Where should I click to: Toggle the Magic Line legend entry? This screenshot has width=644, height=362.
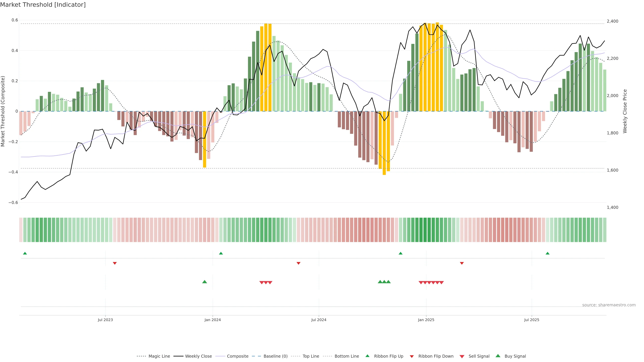(x=159, y=356)
